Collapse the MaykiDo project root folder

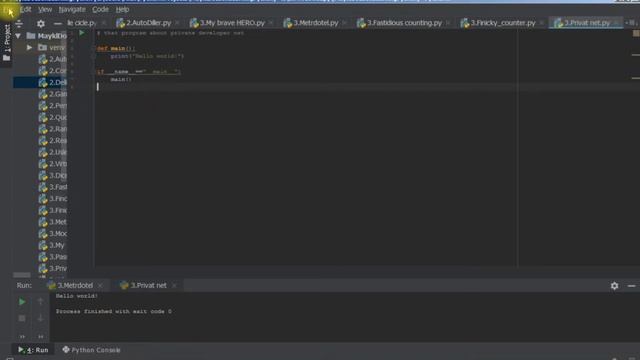[18, 36]
